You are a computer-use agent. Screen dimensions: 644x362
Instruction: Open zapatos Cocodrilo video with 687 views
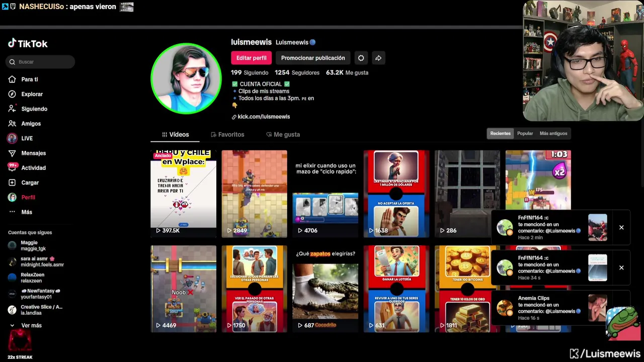325,289
